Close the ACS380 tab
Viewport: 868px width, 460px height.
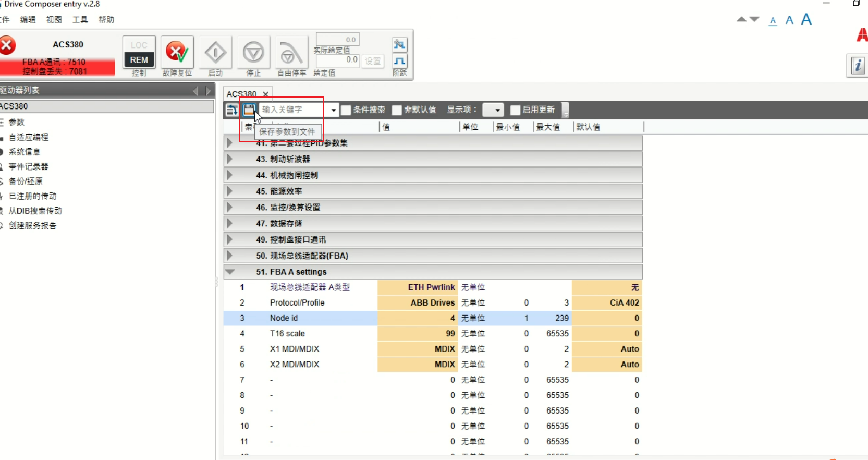pyautogui.click(x=265, y=94)
